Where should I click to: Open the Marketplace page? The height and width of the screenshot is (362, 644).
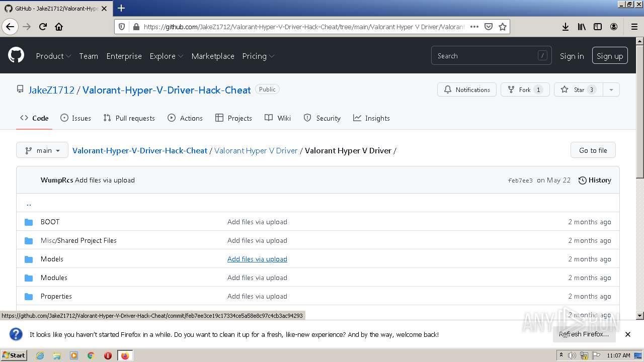coord(213,56)
